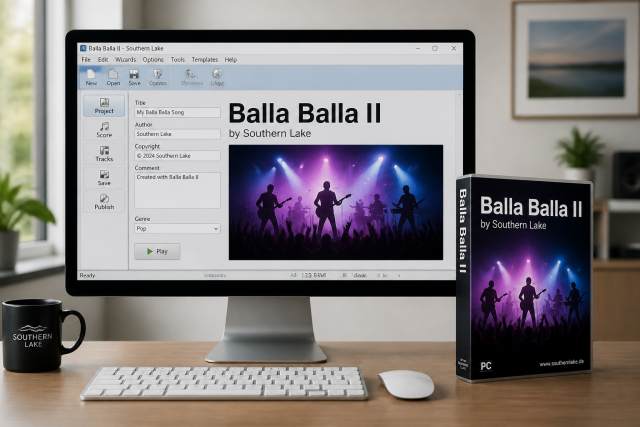Click the Save floppy disk toolbar icon

coord(134,77)
